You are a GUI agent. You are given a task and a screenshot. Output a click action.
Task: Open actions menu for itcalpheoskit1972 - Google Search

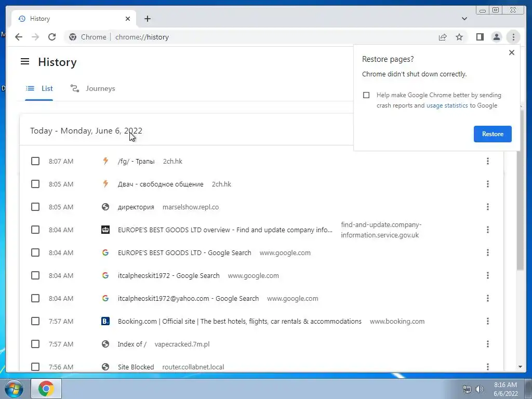[487, 275]
